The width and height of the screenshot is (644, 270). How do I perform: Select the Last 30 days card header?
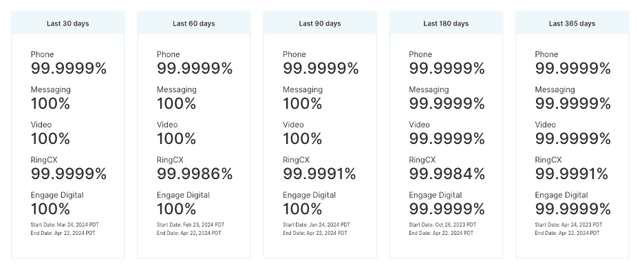[67, 23]
